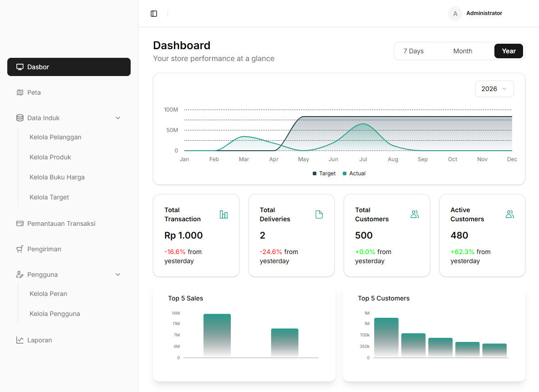Click the Active Customers people icon

(x=510, y=214)
